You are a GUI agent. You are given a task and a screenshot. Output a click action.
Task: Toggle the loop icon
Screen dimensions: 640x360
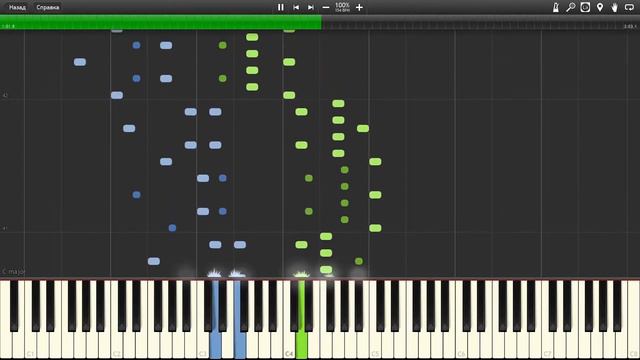(x=629, y=7)
